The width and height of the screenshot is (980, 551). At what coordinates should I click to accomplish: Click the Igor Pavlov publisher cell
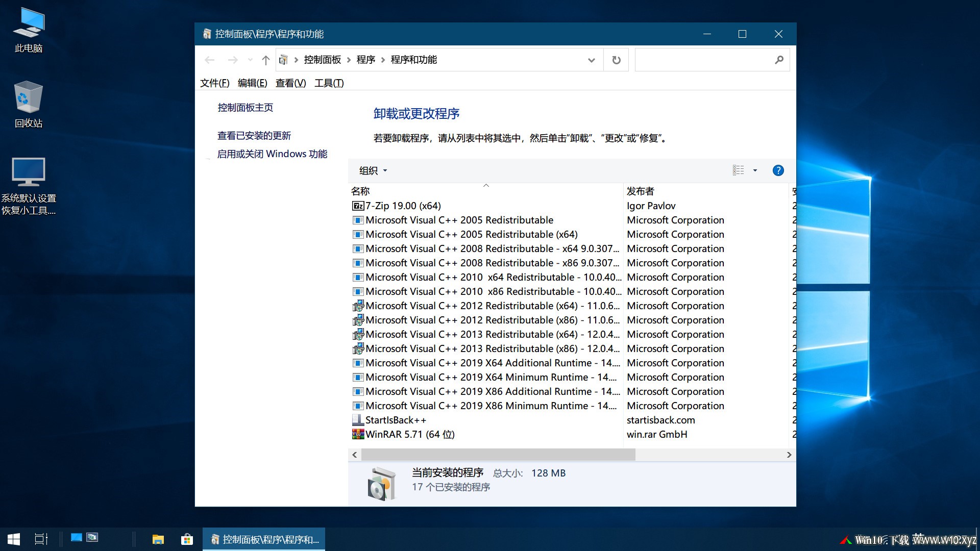(651, 206)
